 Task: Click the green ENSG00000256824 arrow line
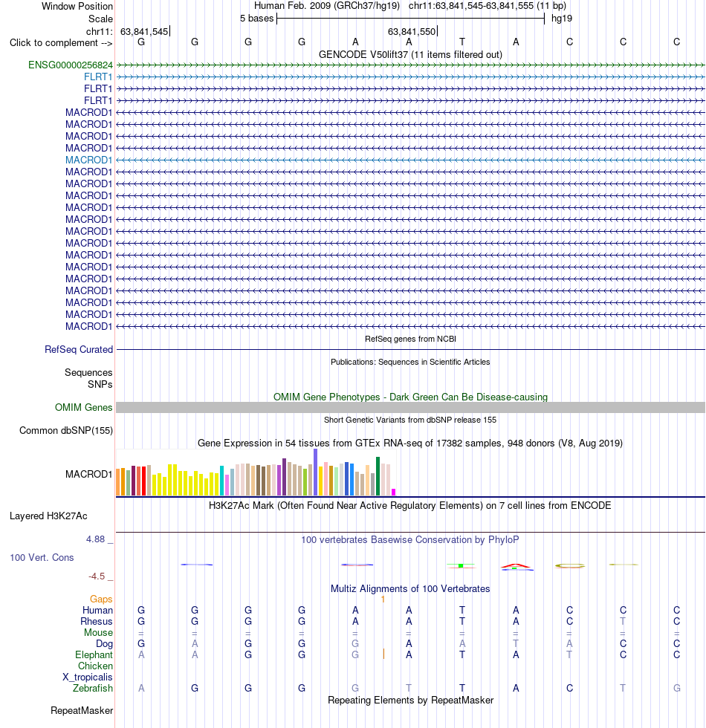(410, 65)
